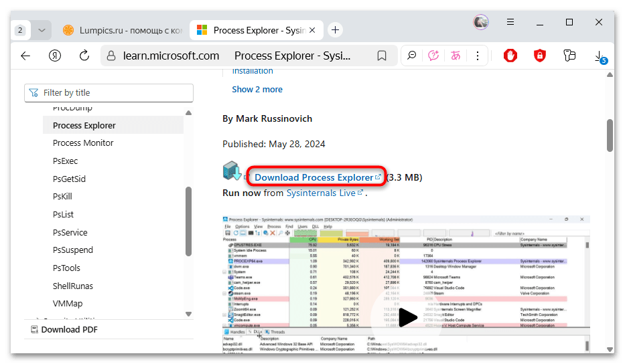Click the tab counter showing 2
The width and height of the screenshot is (625, 364).
(x=20, y=30)
